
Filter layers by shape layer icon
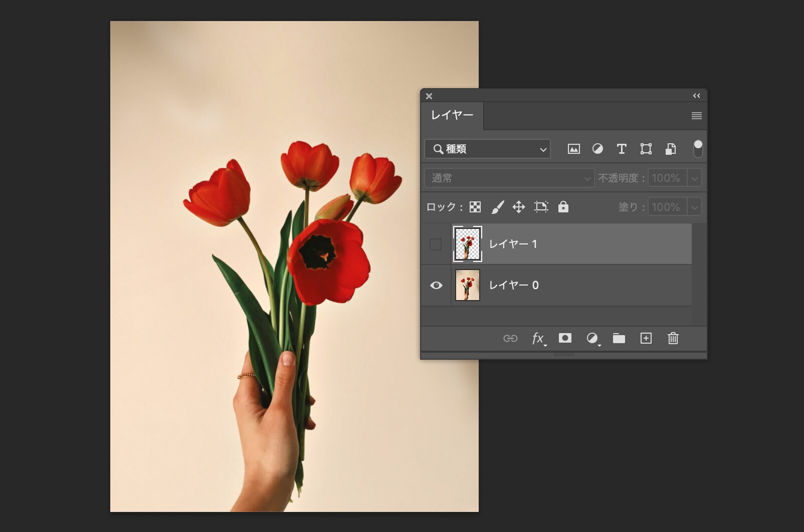[646, 149]
